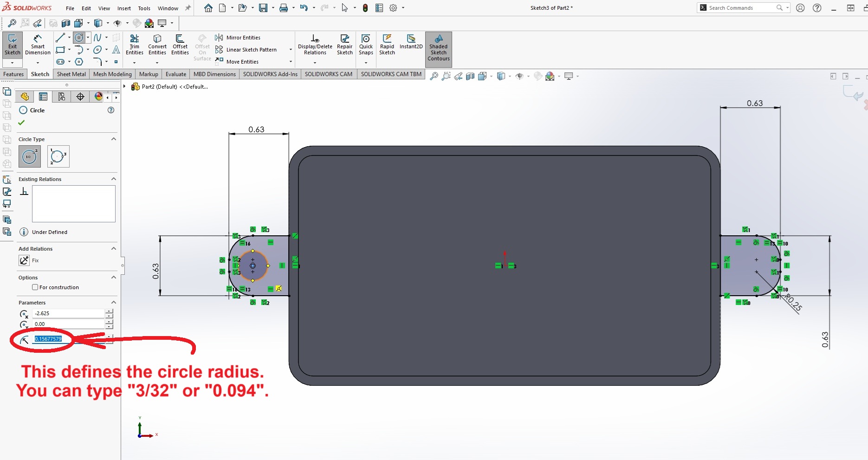Open the appearance color wheel tab
This screenshot has width=868, height=460.
[98, 97]
